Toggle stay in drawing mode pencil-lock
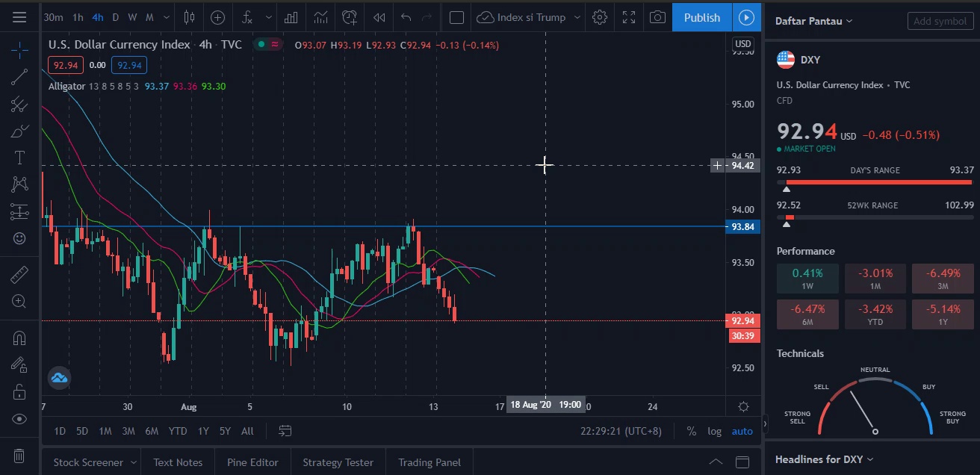The image size is (980, 475). 19,365
